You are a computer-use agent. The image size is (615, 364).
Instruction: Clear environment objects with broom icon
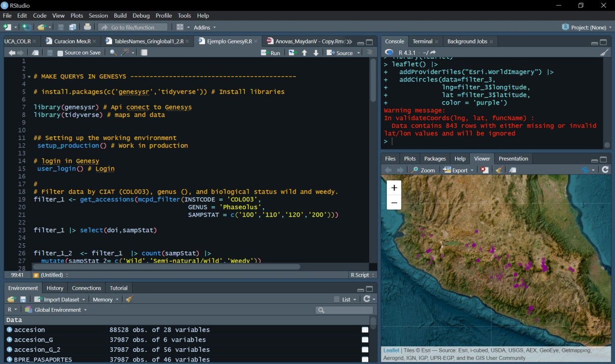pyautogui.click(x=129, y=299)
